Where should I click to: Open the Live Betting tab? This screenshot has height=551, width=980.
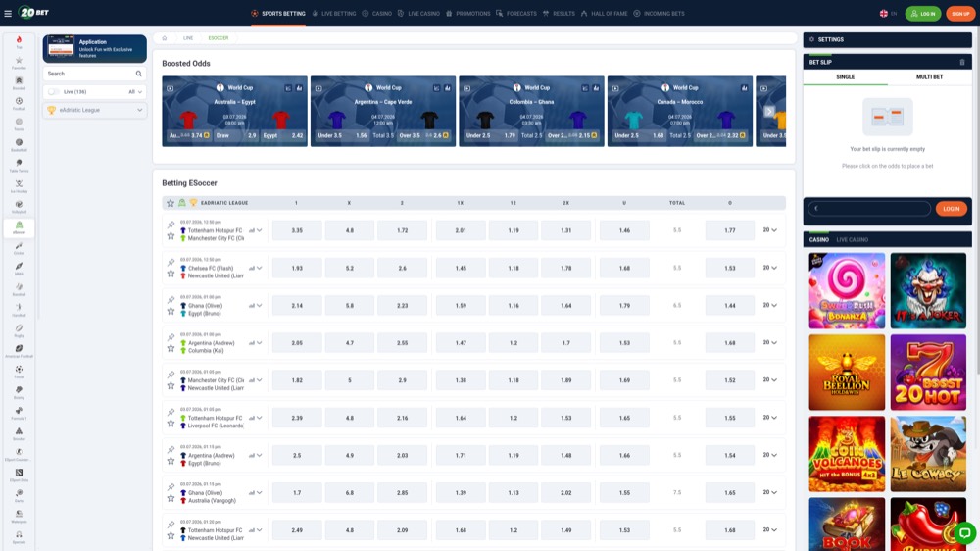point(334,13)
